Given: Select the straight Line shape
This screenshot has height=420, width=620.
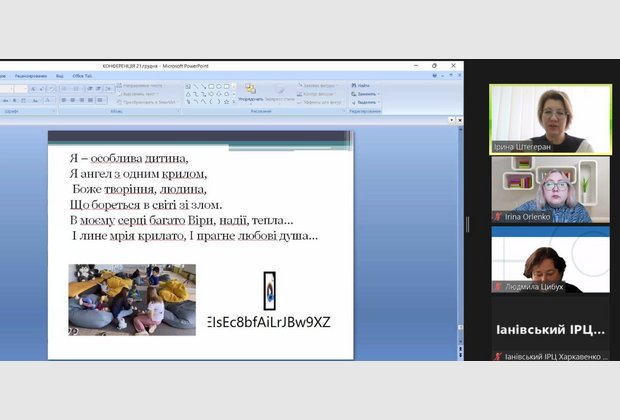Looking at the screenshot, I should [x=196, y=86].
